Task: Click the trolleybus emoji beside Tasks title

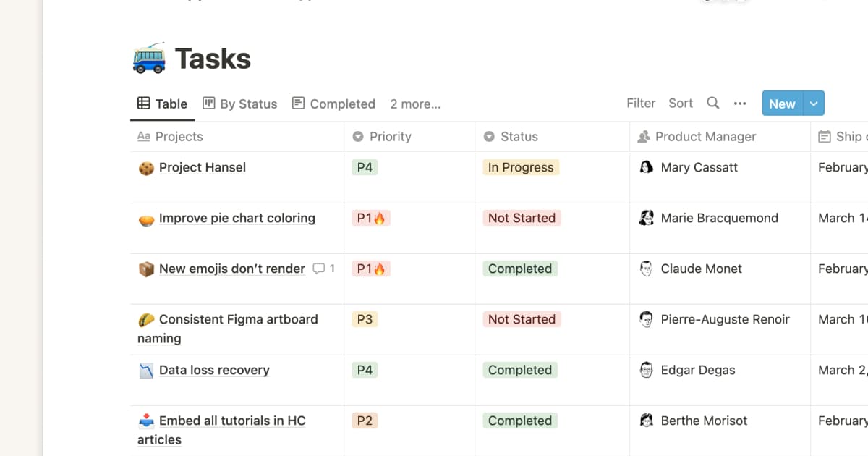Action: pos(148,59)
